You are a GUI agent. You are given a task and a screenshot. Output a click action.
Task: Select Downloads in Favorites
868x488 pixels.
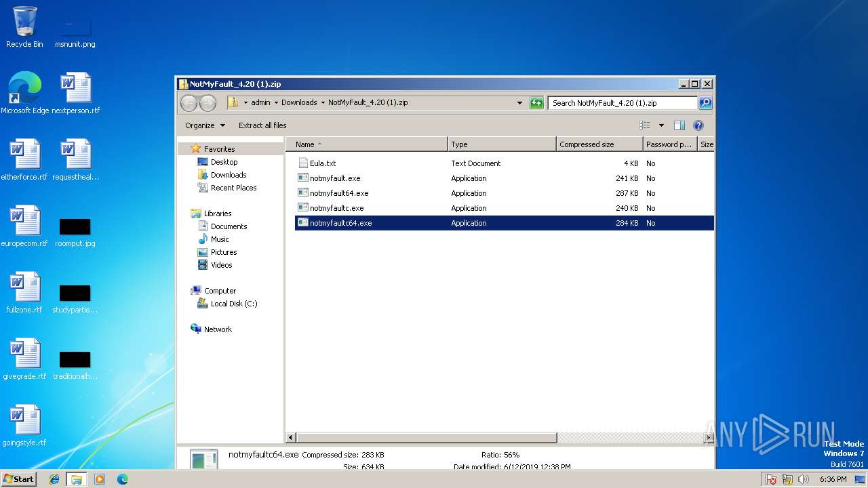tap(229, 175)
